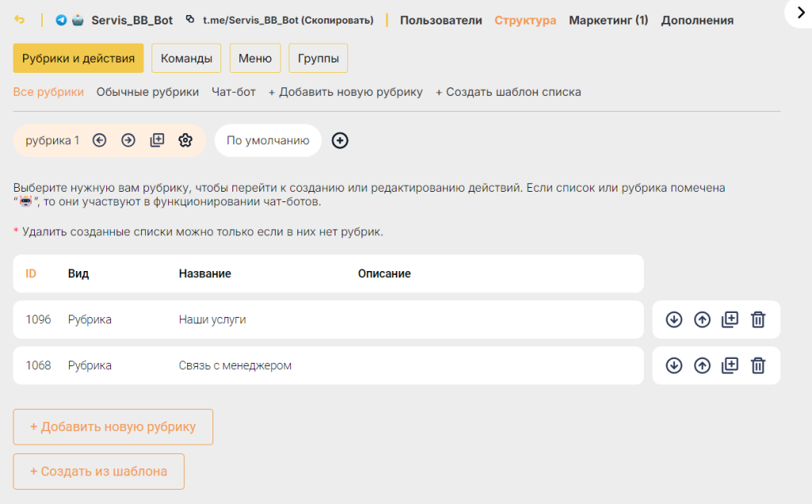Viewport: 812px width, 504px height.
Task: Click the Название column header
Action: tap(205, 273)
